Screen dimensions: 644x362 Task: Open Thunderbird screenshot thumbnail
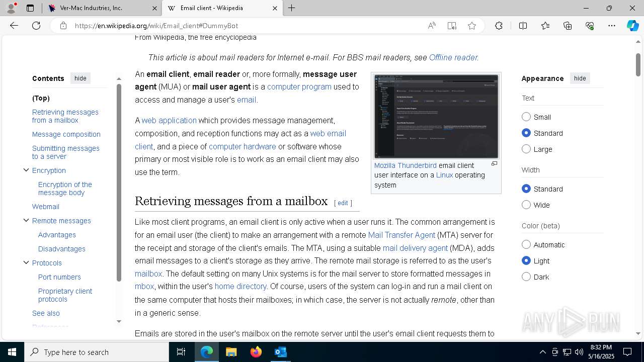(x=436, y=116)
